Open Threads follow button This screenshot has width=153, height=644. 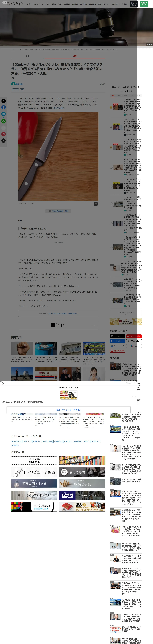click(x=134, y=341)
